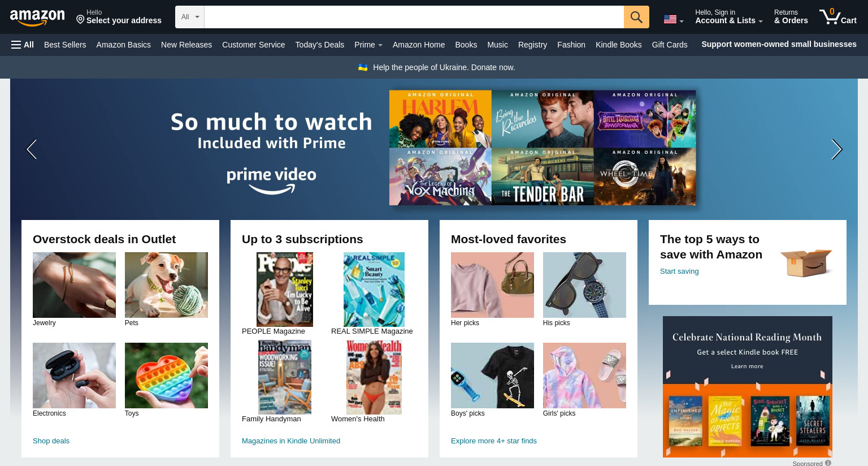Open Amazon Basics
868x466 pixels.
click(124, 45)
